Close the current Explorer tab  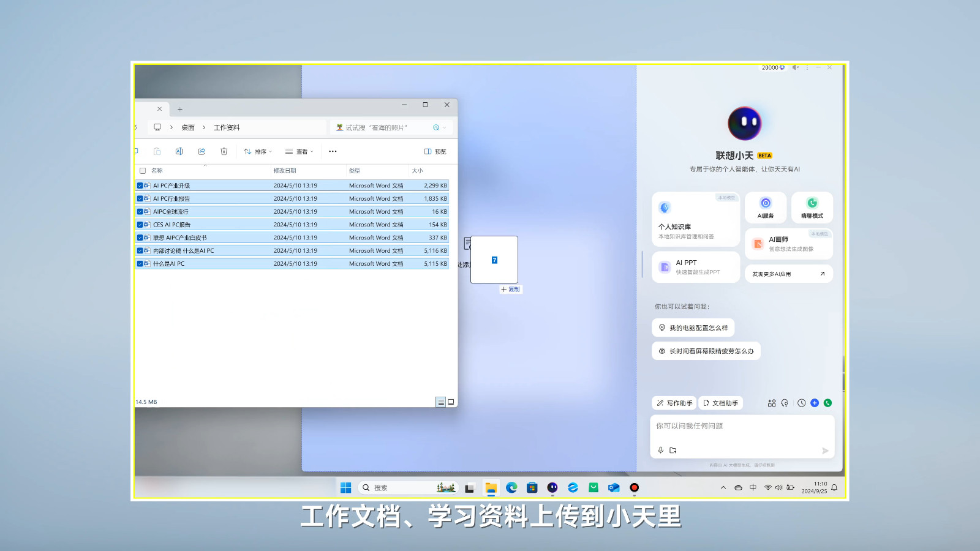[159, 109]
